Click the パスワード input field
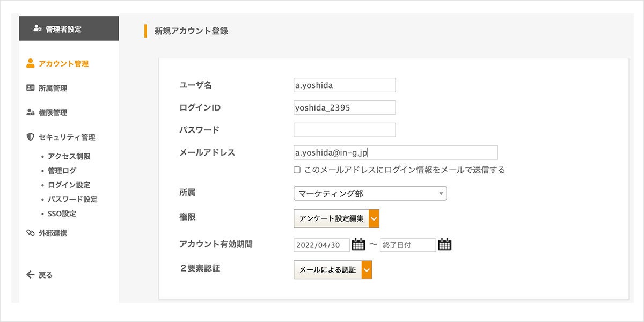644x322 pixels. pyautogui.click(x=345, y=130)
